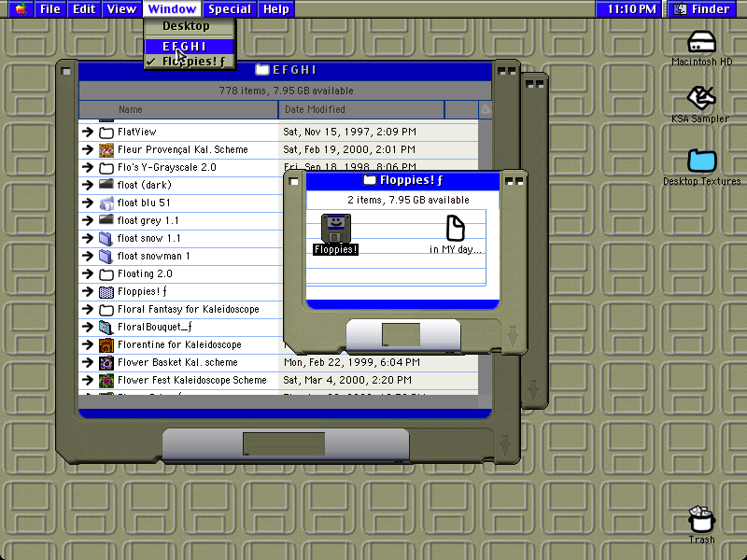
Task: Click the FloralBouquet_ƒ folder icon
Action: point(106,328)
